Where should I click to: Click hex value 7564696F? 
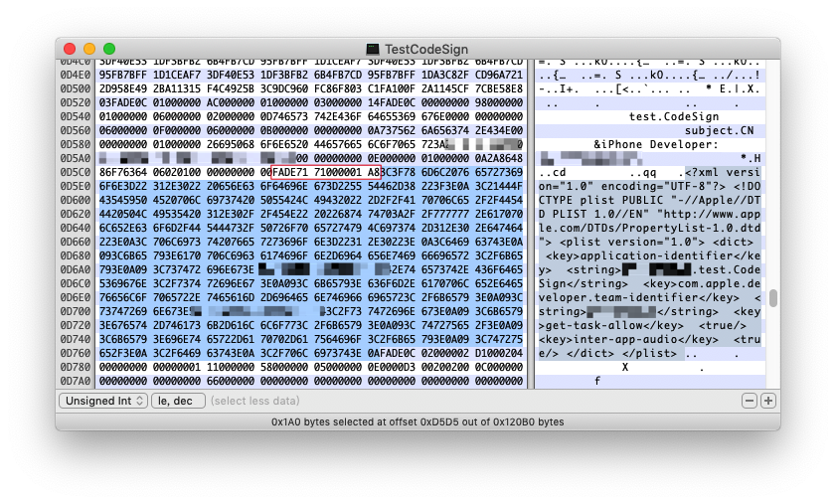click(x=338, y=339)
